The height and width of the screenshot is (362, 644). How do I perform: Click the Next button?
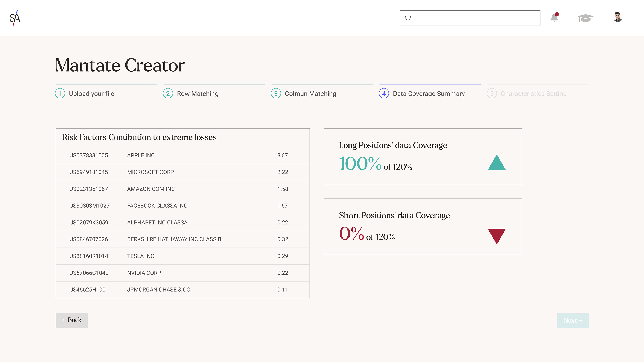[573, 320]
